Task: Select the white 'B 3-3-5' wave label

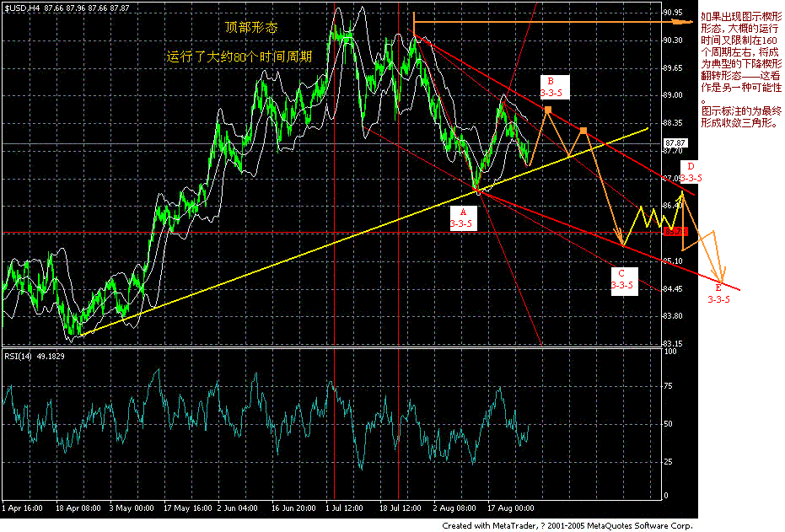Action: [555, 88]
